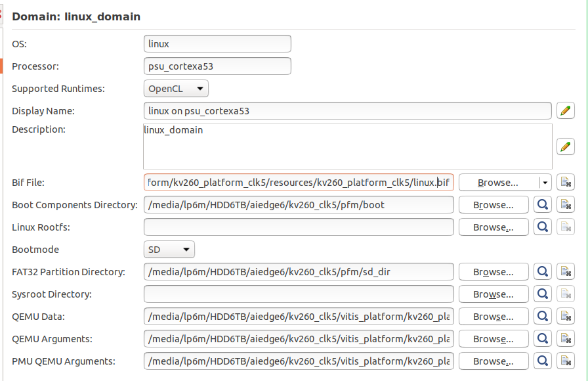This screenshot has width=588, height=381.
Task: Clear the Bif File path entry
Action: point(566,183)
